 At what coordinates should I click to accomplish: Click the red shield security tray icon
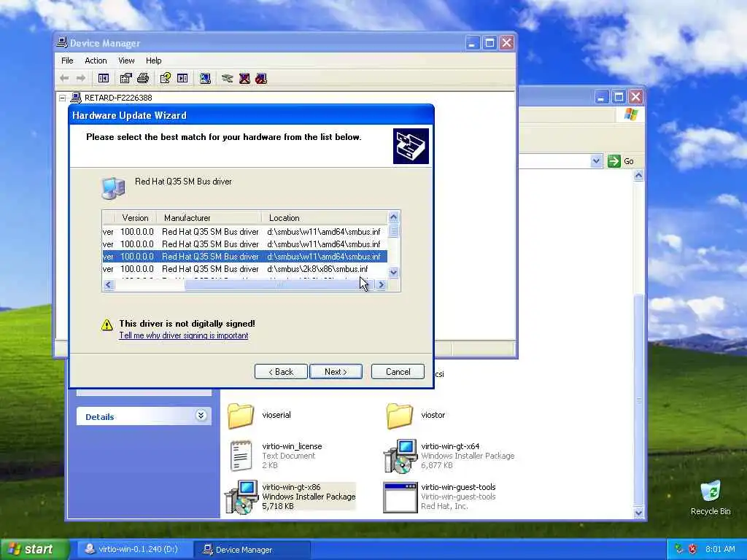[692, 549]
